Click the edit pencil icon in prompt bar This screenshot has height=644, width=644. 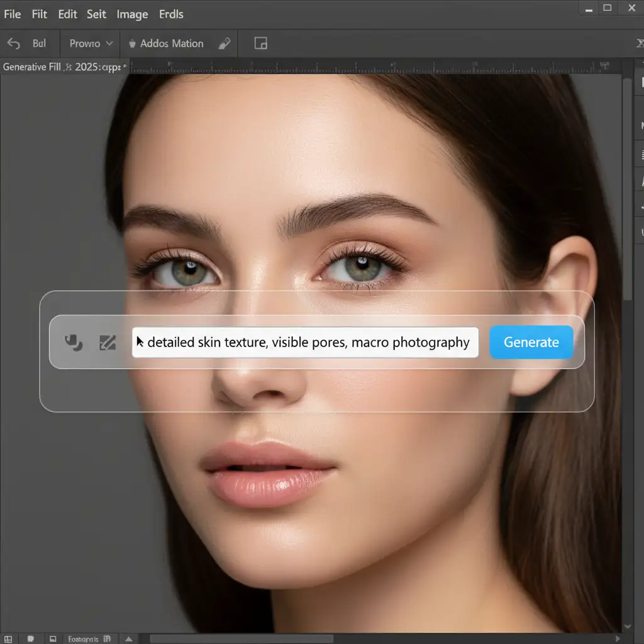click(108, 342)
